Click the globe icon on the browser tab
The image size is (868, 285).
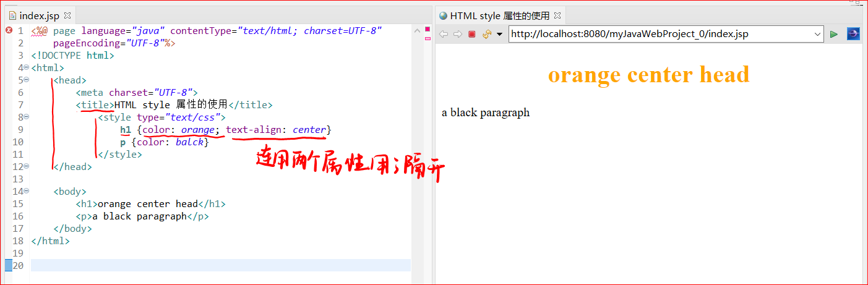[x=443, y=15]
